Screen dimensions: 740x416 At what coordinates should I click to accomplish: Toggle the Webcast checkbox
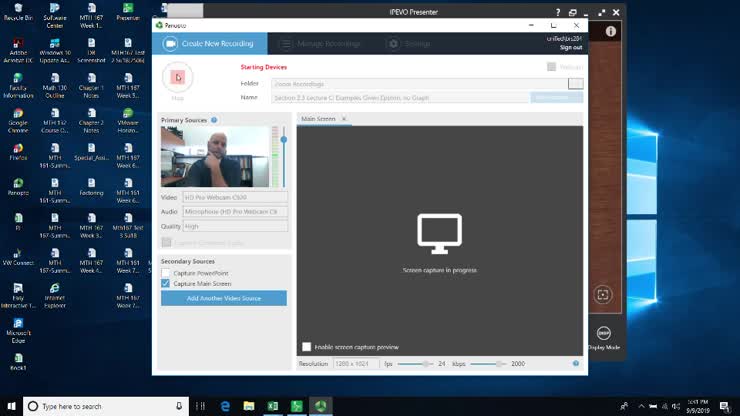tap(551, 67)
